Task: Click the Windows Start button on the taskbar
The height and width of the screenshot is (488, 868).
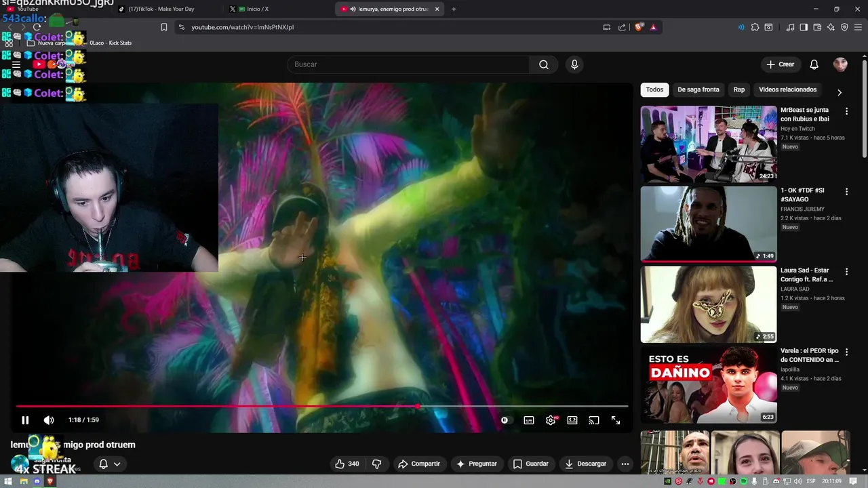Action: tap(9, 481)
